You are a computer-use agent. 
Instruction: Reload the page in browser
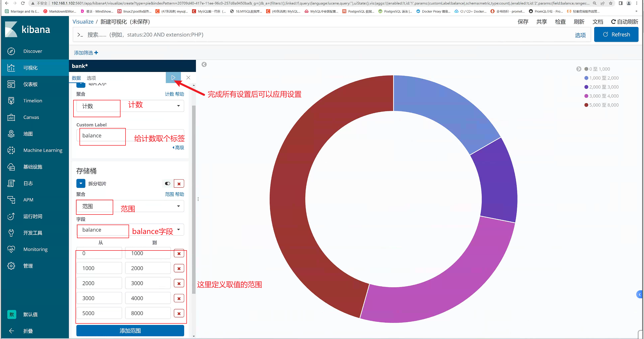point(23,3)
